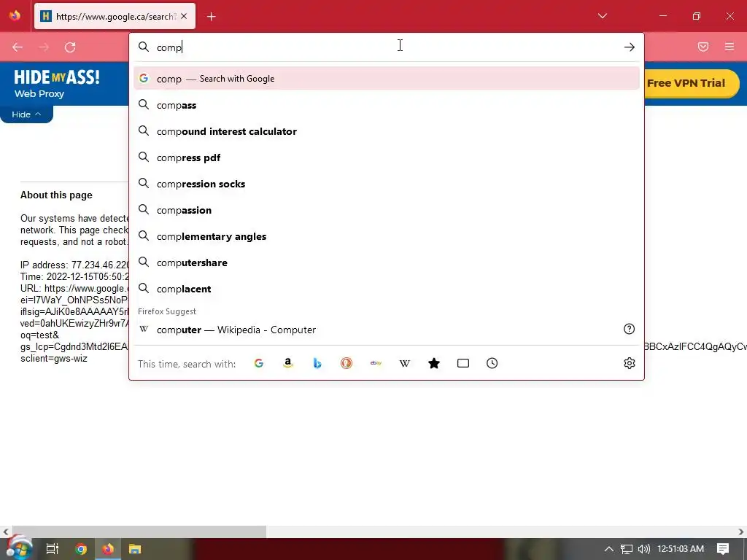Click the Firefox Suggest help question icon
The width and height of the screenshot is (747, 560).
pos(629,329)
